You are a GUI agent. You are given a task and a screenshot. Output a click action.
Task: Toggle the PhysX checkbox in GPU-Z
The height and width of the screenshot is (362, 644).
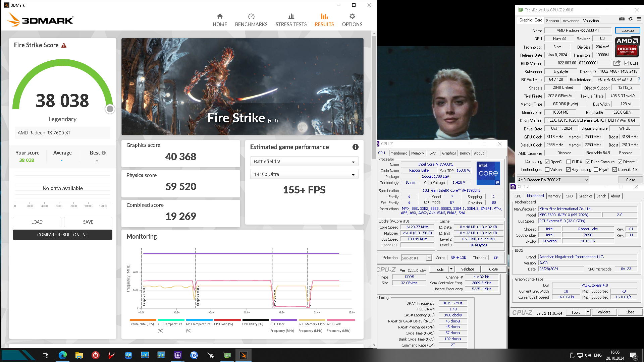click(596, 170)
